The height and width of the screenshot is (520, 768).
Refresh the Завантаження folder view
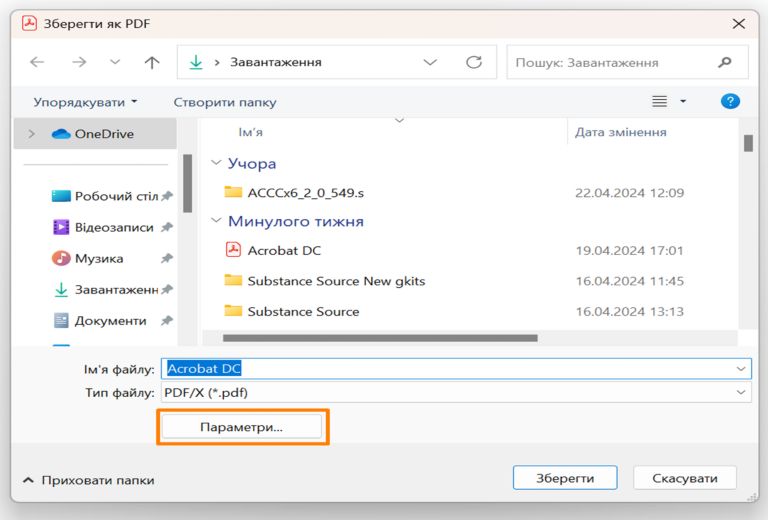474,62
